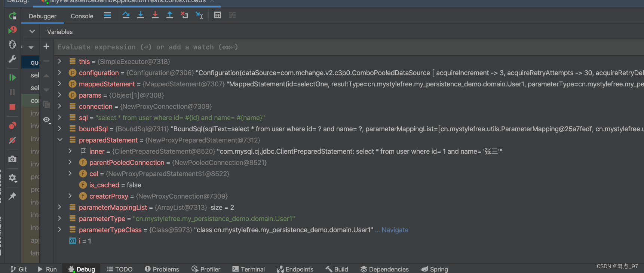
Task: Click the red Stop button
Action: (12, 107)
